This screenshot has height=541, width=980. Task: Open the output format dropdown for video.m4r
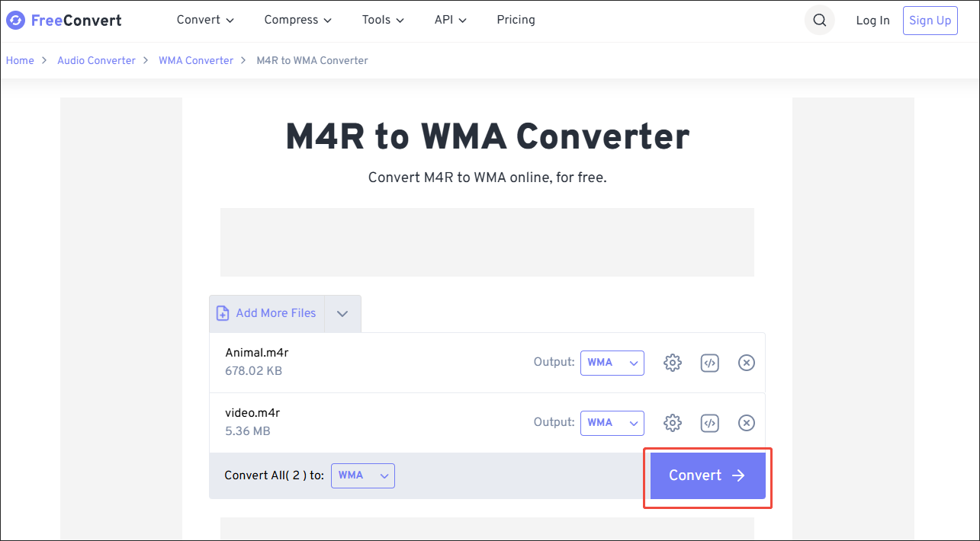(612, 423)
